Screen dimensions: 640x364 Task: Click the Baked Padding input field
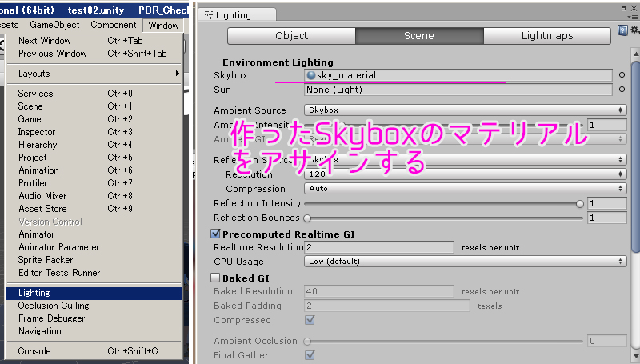(387, 306)
